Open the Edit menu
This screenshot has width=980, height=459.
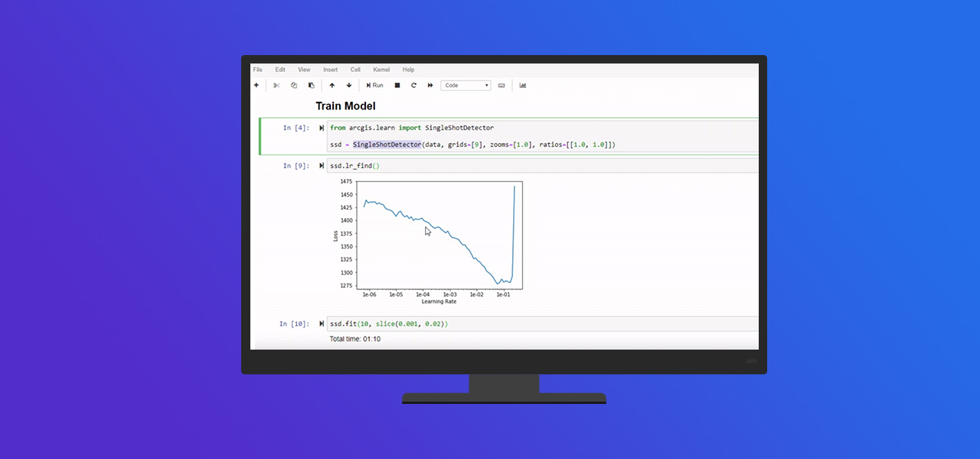(x=280, y=70)
